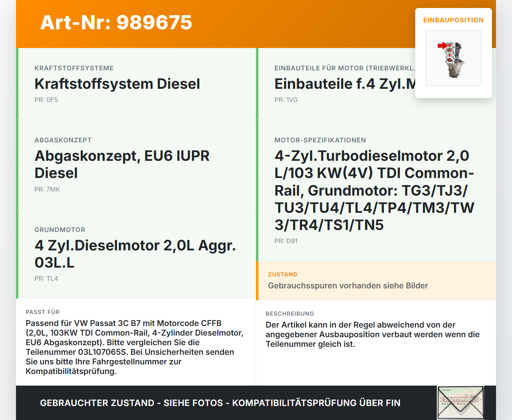Click the vehicle registration thumbnail in footer
The width and height of the screenshot is (512, 420).
(x=460, y=403)
